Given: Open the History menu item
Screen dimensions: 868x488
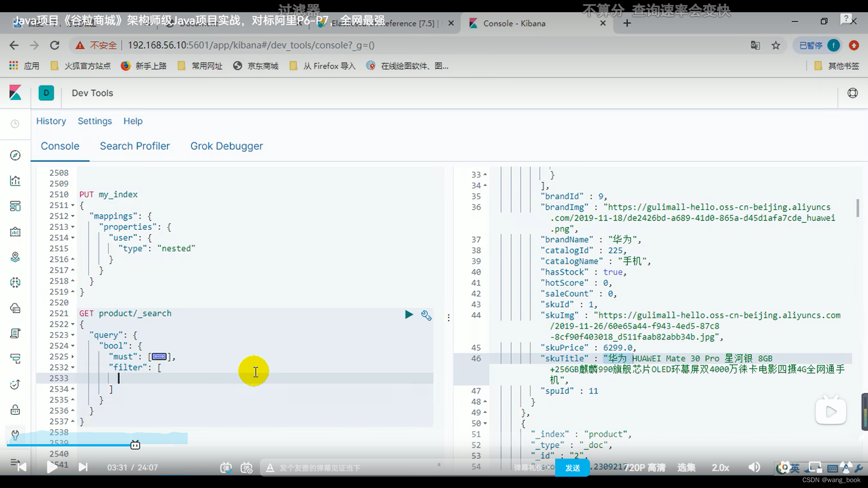Looking at the screenshot, I should [51, 121].
